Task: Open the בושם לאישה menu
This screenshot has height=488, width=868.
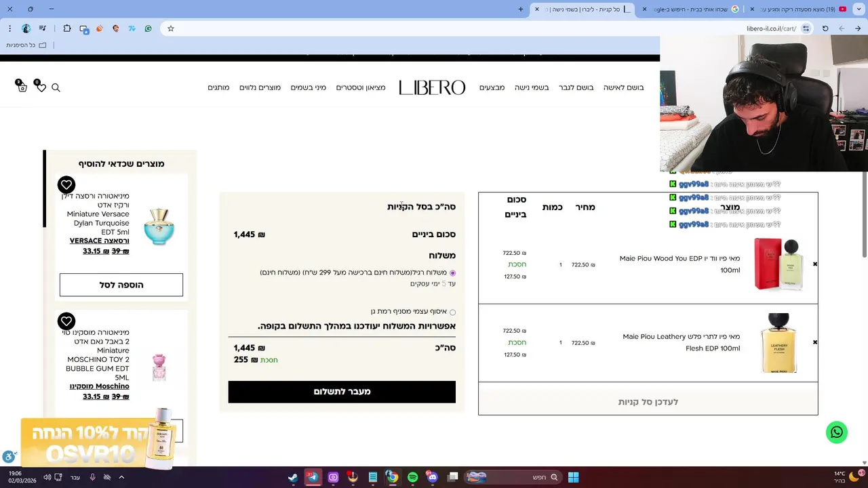Action: (623, 87)
